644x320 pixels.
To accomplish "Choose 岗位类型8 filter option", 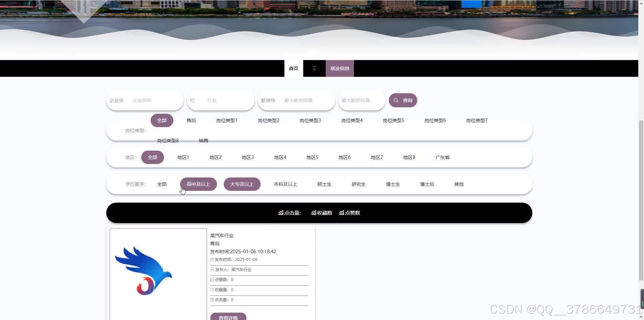I will [168, 141].
